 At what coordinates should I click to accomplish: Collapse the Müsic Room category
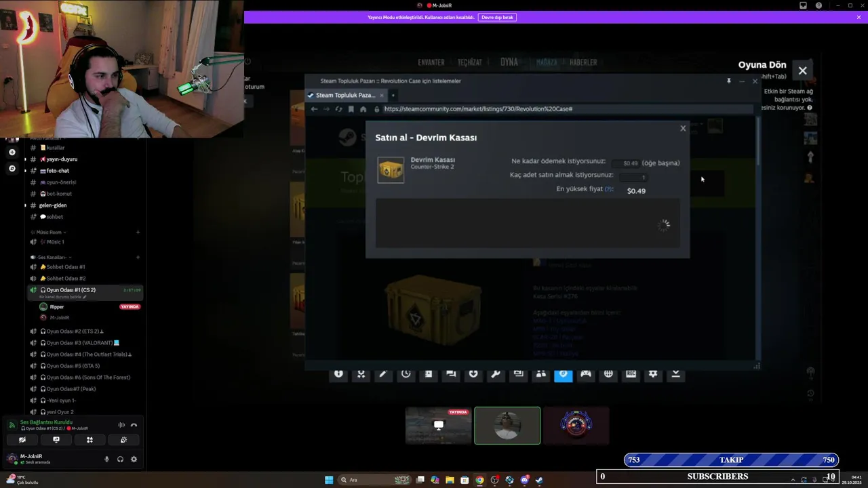pyautogui.click(x=50, y=232)
